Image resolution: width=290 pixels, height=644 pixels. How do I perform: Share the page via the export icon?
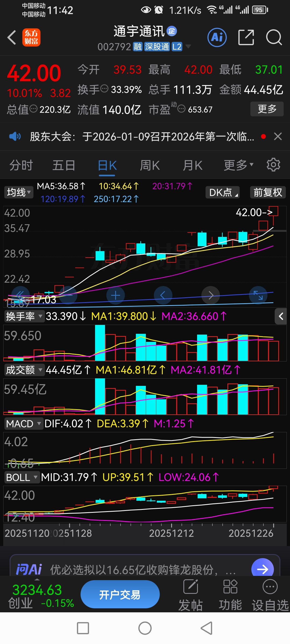(x=246, y=37)
